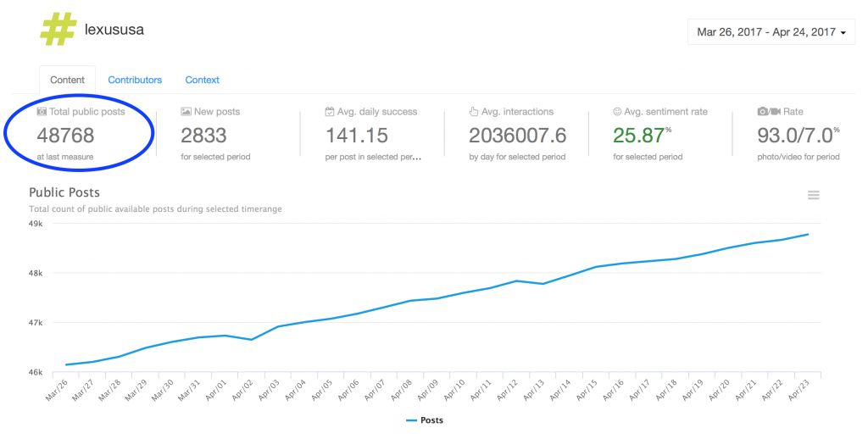Click the calendar icon beside Avg. daily success
Viewport: 868px width, 439px height.
[x=330, y=111]
